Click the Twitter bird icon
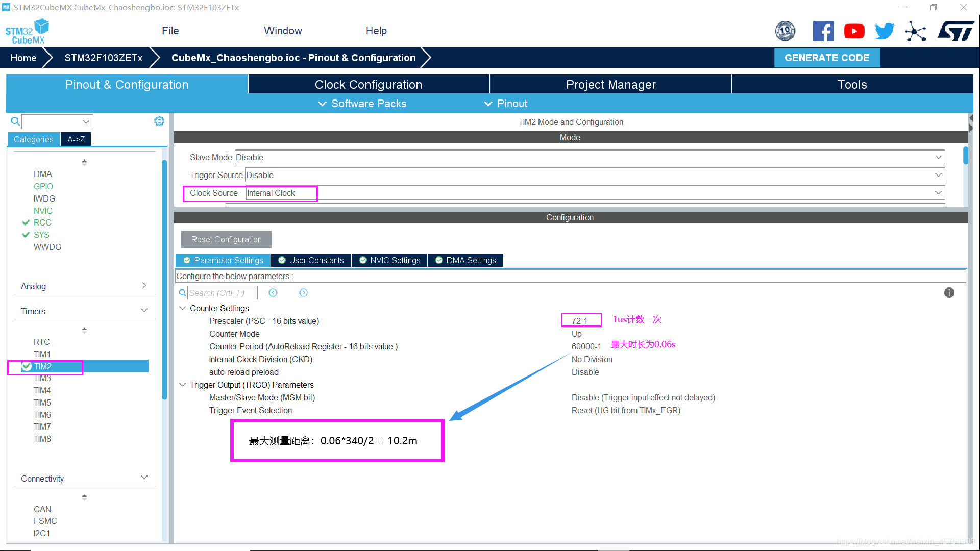980x551 pixels. point(885,32)
